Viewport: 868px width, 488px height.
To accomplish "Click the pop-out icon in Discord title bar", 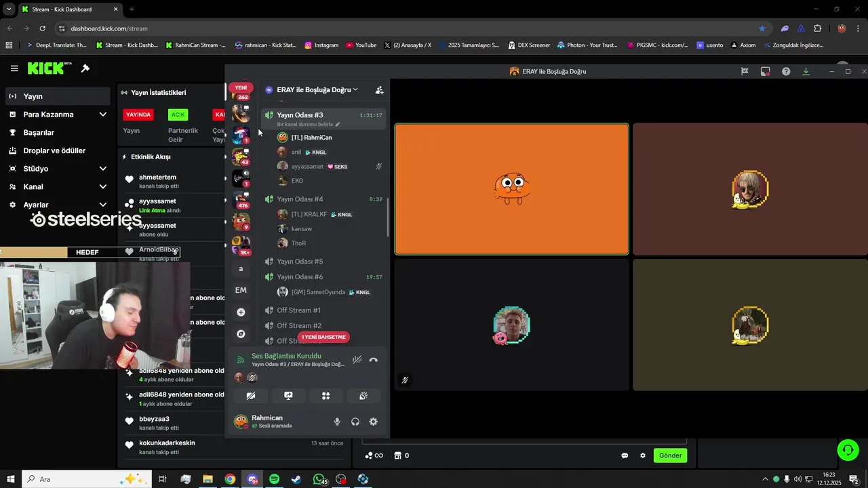I will (x=765, y=71).
